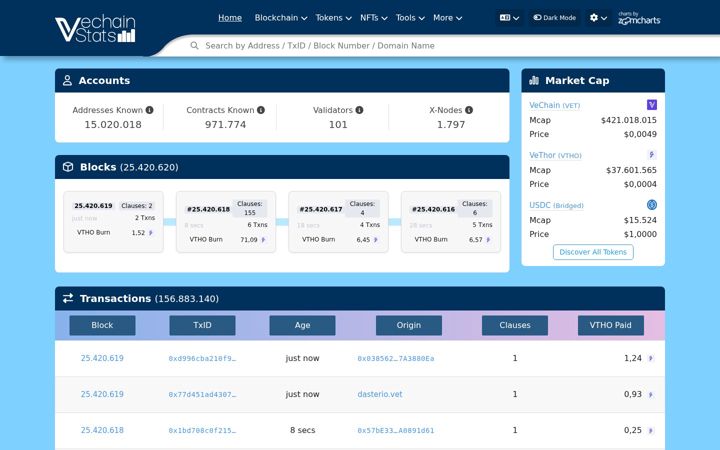Open the zoomcharts credit logo
This screenshot has height=450, width=720.
tap(639, 18)
